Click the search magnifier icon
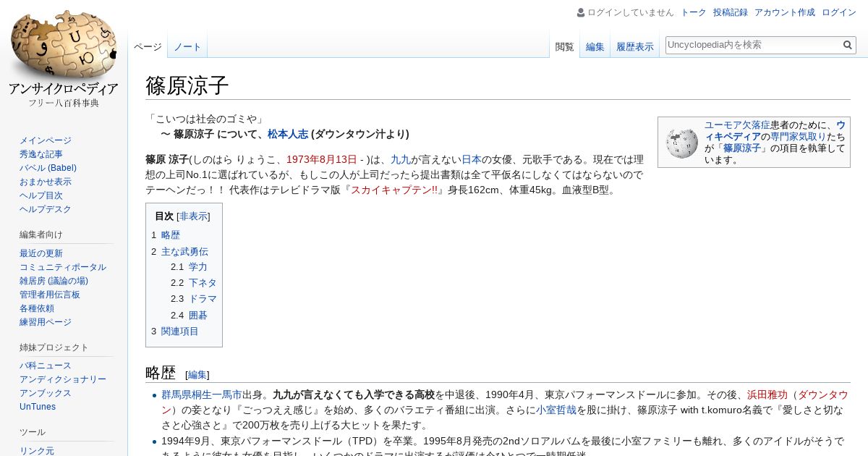The width and height of the screenshot is (868, 456). tap(848, 45)
